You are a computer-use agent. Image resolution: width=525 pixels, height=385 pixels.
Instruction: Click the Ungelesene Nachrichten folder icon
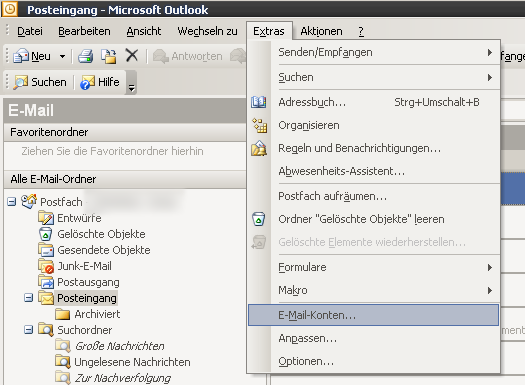[63, 362]
